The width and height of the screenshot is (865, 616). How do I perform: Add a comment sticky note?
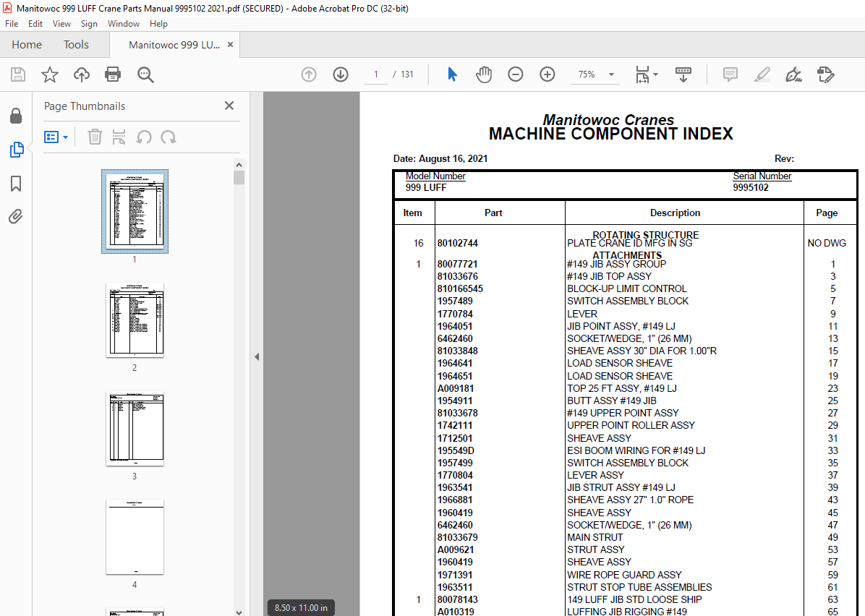[730, 74]
